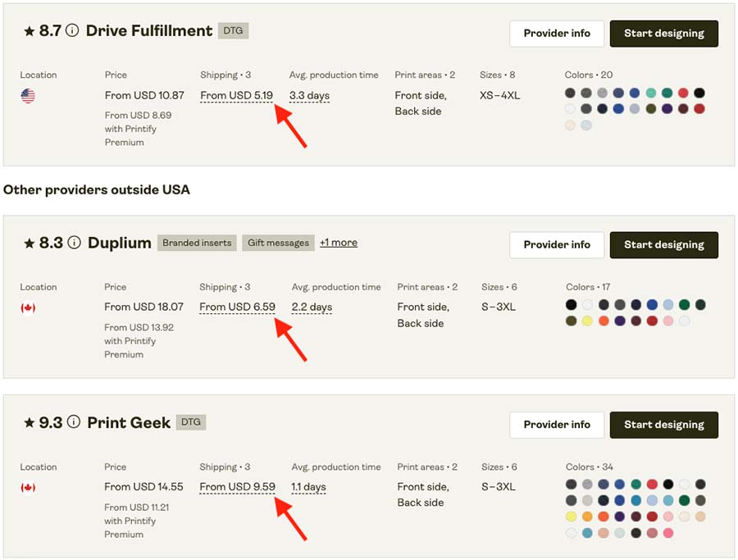
Task: Start designing with Print Geek
Action: pyautogui.click(x=664, y=425)
